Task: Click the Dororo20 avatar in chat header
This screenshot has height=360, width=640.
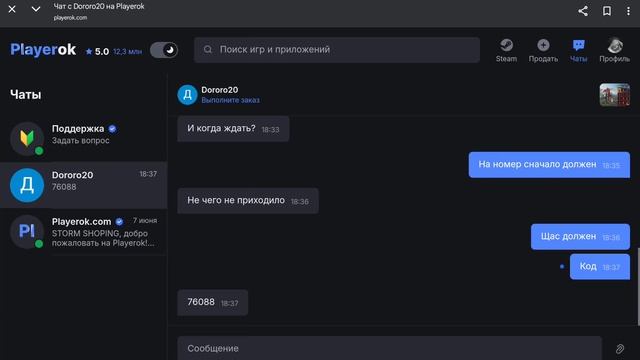Action: [x=187, y=95]
